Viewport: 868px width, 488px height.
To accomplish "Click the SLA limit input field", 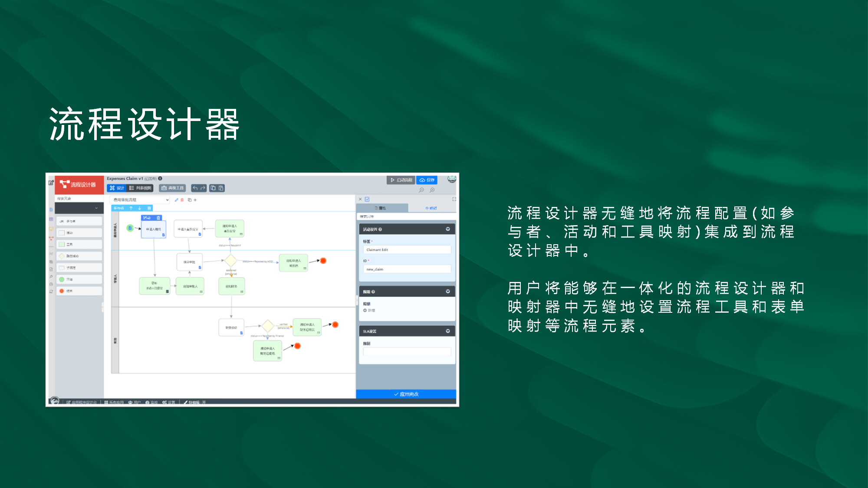I will pyautogui.click(x=407, y=352).
